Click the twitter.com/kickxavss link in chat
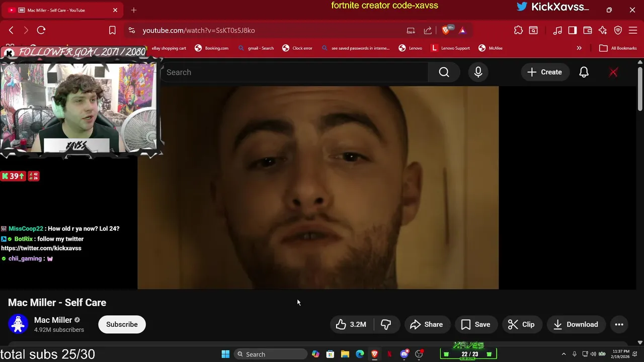 41,248
